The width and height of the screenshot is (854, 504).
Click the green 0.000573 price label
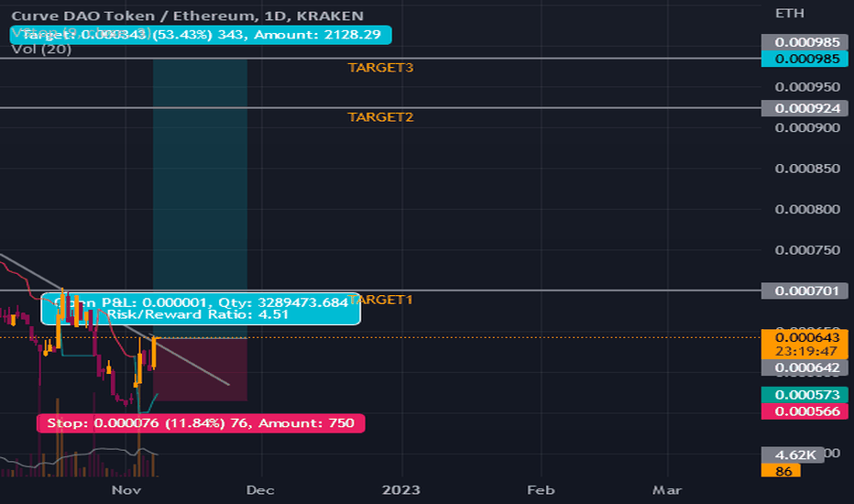[805, 394]
